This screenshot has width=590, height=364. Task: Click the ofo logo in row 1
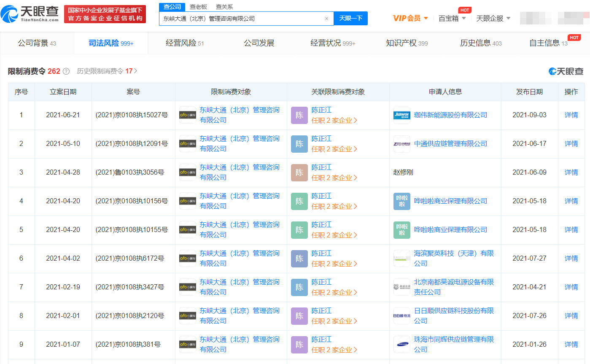[188, 115]
